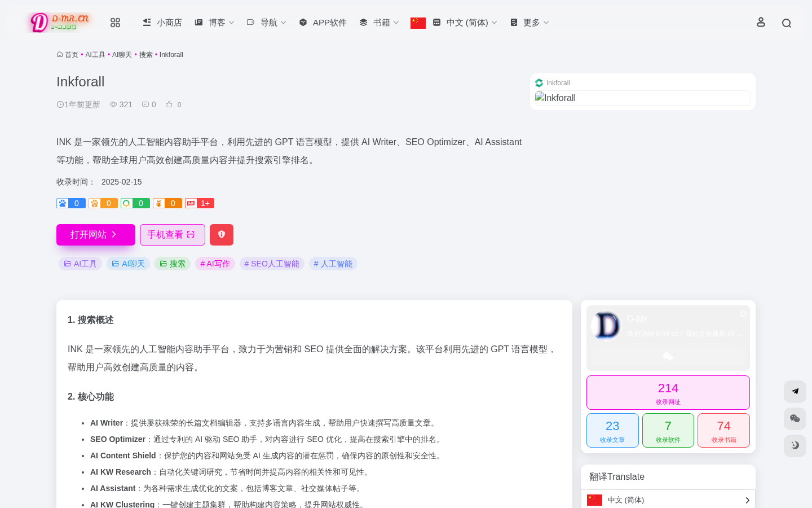This screenshot has height=508, width=812.
Task: Expand the 导航 dropdown menu
Action: [x=267, y=23]
